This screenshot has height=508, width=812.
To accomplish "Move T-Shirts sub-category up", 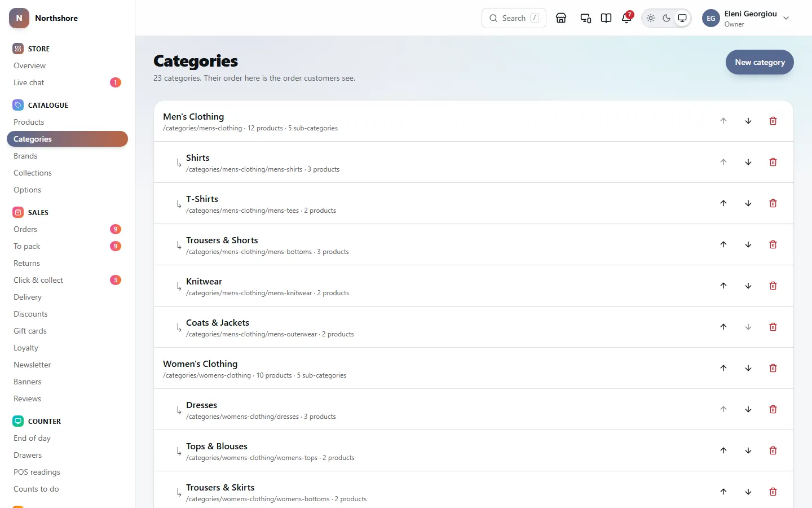I will [723, 203].
